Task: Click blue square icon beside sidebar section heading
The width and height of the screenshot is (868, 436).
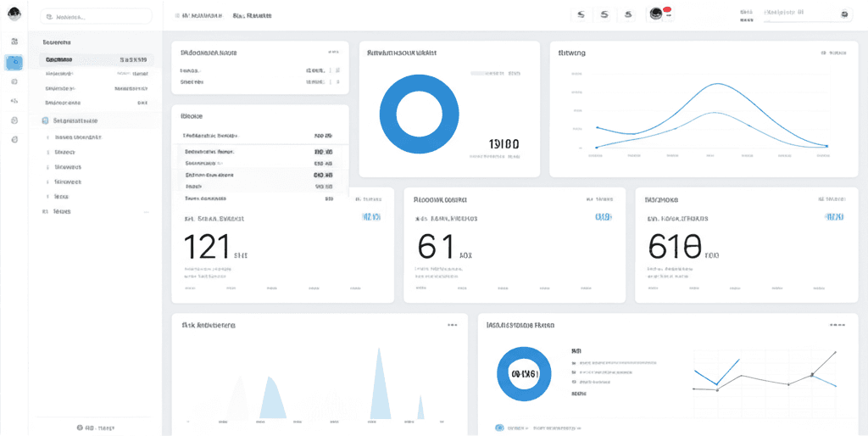Action: click(45, 120)
